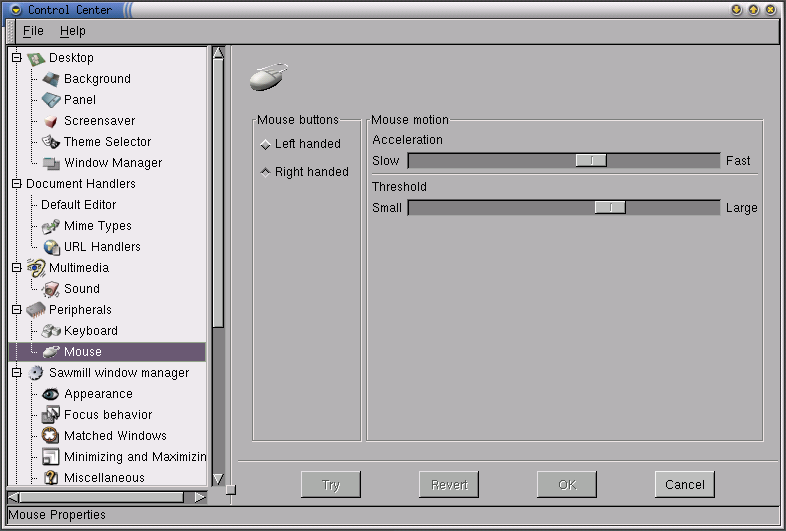Select the Left handed radio button
Image resolution: width=786 pixels, height=531 pixels.
[x=265, y=144]
